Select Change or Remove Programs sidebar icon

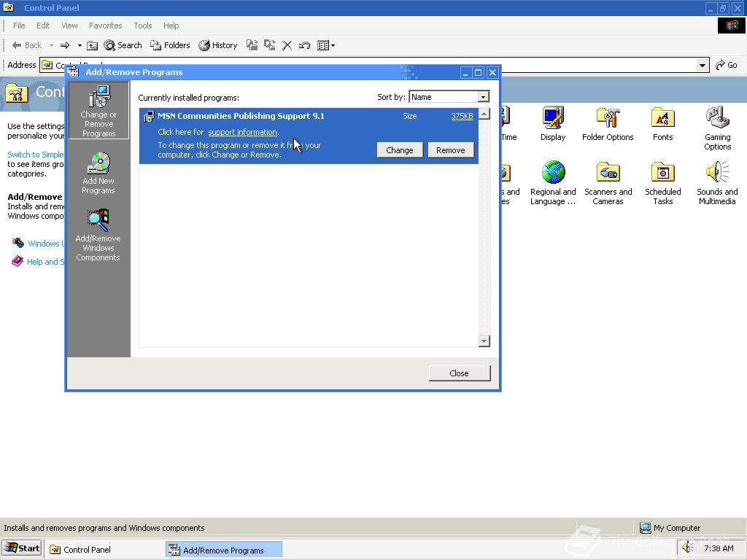[98, 111]
